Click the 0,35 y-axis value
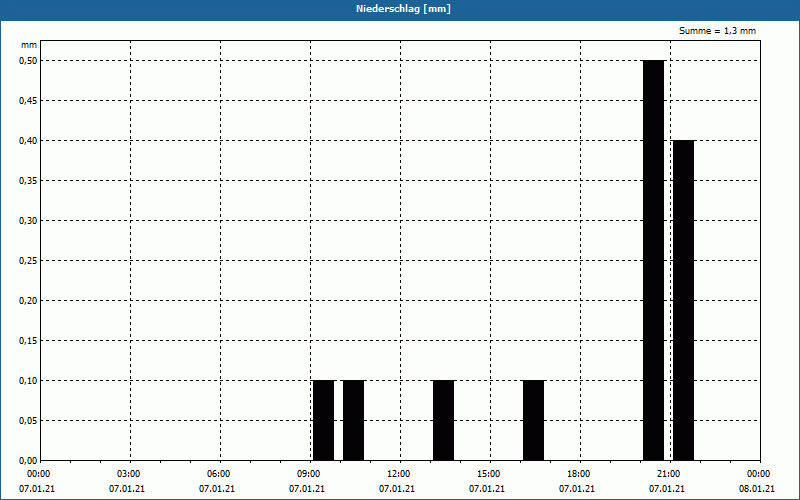Screen dimensions: 800x500 pyautogui.click(x=28, y=181)
